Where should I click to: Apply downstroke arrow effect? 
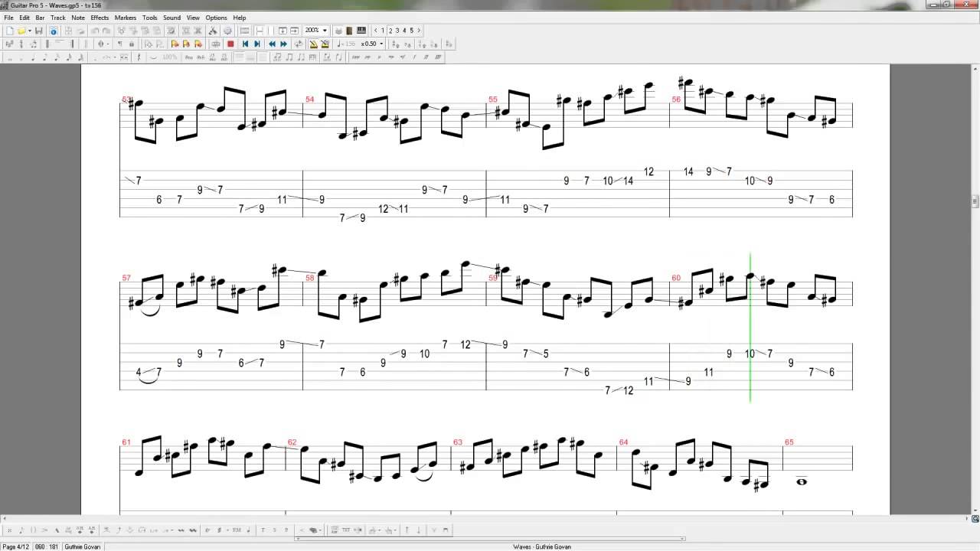419,530
